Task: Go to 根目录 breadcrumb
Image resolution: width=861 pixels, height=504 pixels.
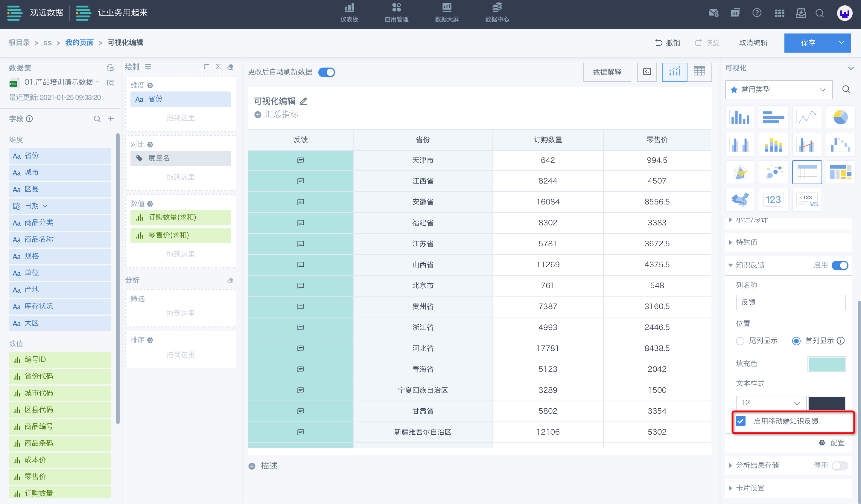Action: point(19,43)
